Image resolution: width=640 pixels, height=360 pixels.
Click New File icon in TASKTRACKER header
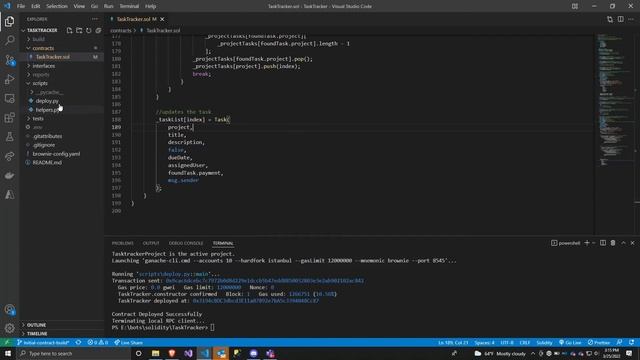69,30
